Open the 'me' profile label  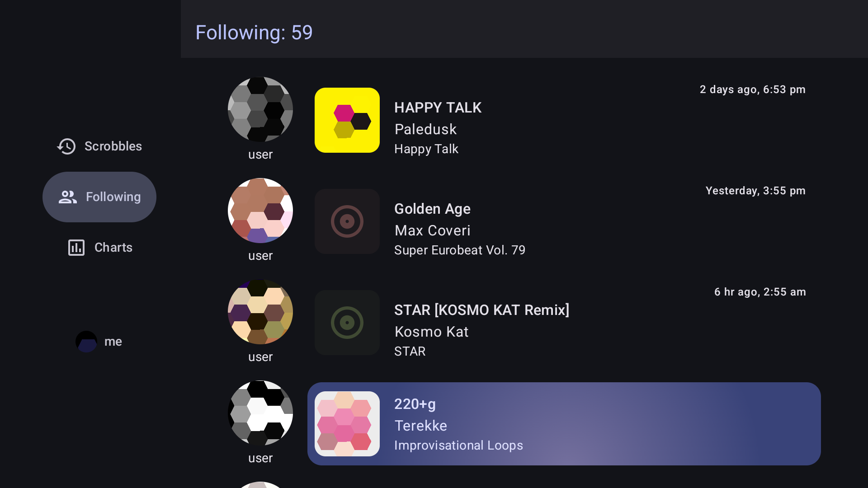[113, 342]
